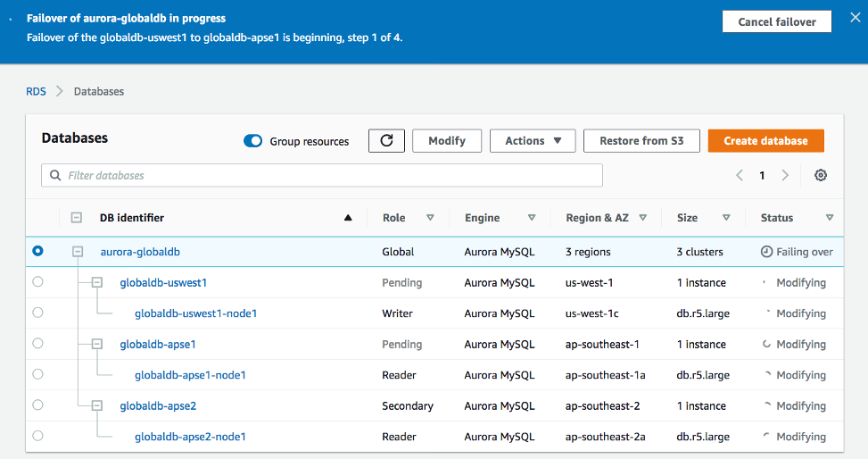Open Region & AZ column filter arrow

click(x=642, y=218)
